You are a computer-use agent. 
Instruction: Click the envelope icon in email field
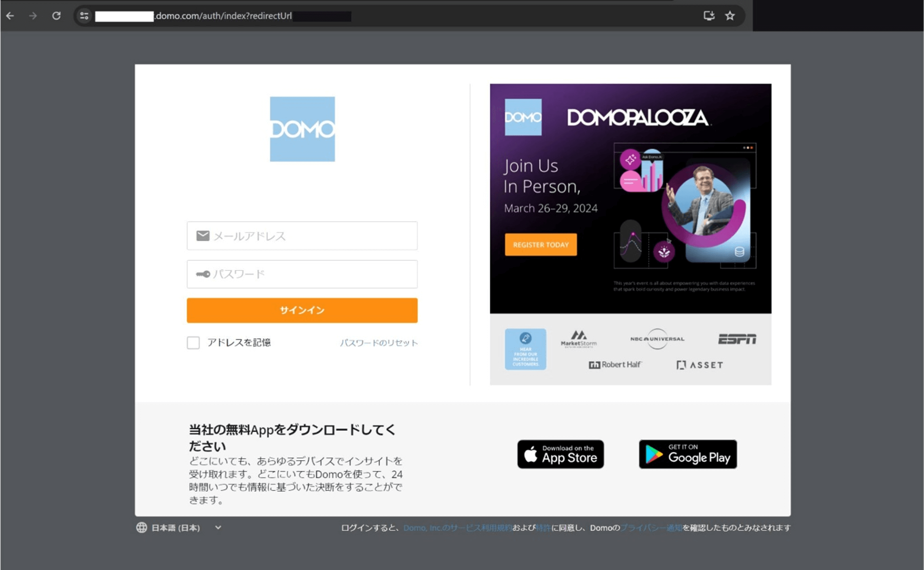[203, 236]
